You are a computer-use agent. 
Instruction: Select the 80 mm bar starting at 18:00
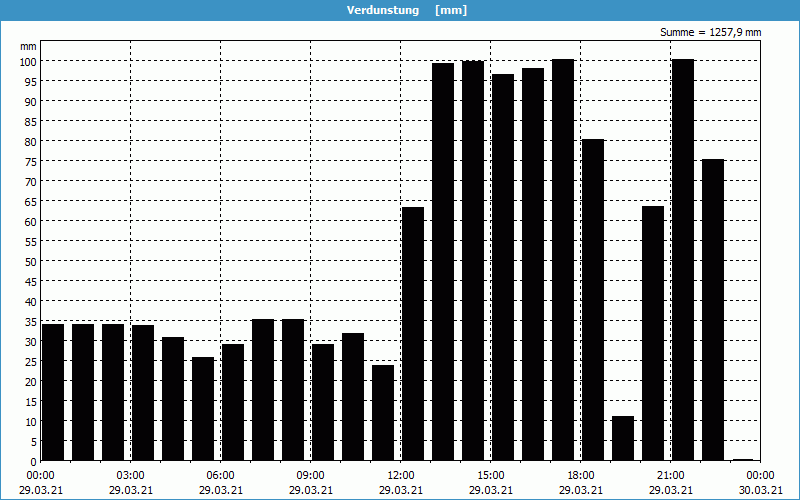tap(593, 300)
